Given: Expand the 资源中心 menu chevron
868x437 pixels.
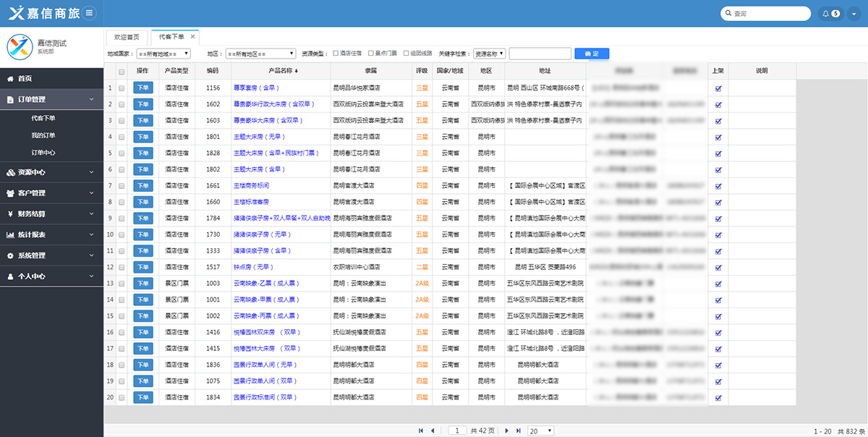Looking at the screenshot, I should [91, 172].
